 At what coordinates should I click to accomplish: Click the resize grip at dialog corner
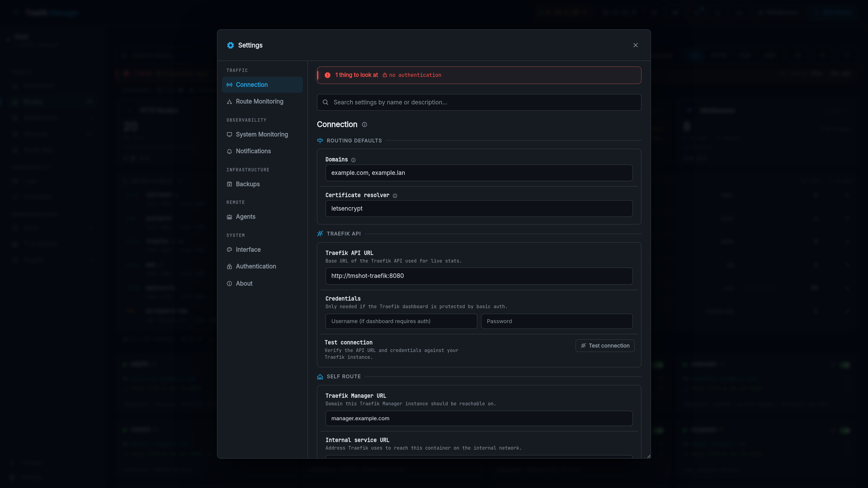tap(648, 456)
